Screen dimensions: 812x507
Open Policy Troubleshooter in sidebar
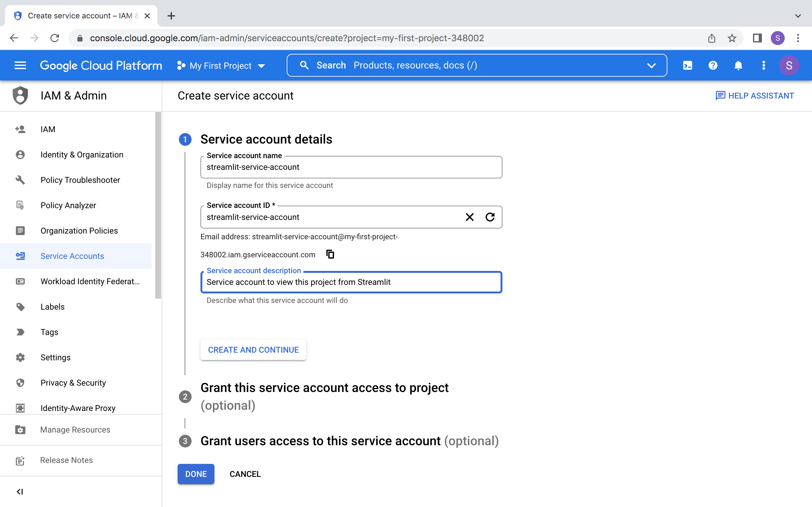point(80,180)
